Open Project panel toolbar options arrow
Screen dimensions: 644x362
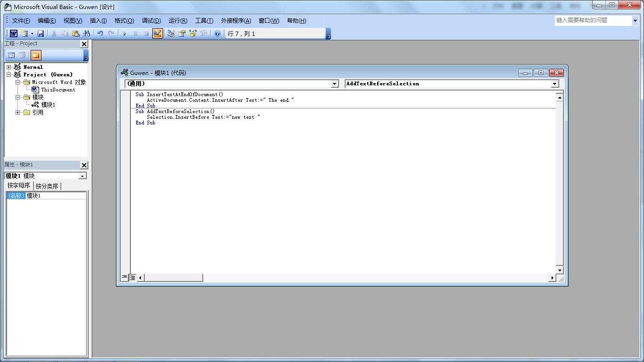coord(86,56)
